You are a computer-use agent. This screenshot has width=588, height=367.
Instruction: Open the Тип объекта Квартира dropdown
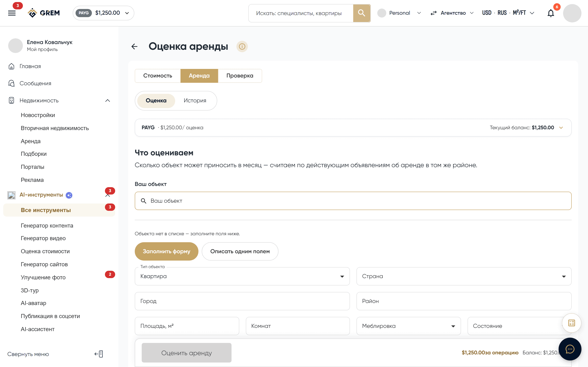[x=242, y=276]
